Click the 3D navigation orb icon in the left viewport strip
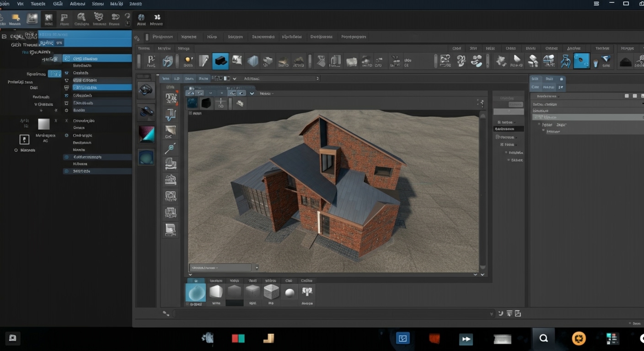 146,90
